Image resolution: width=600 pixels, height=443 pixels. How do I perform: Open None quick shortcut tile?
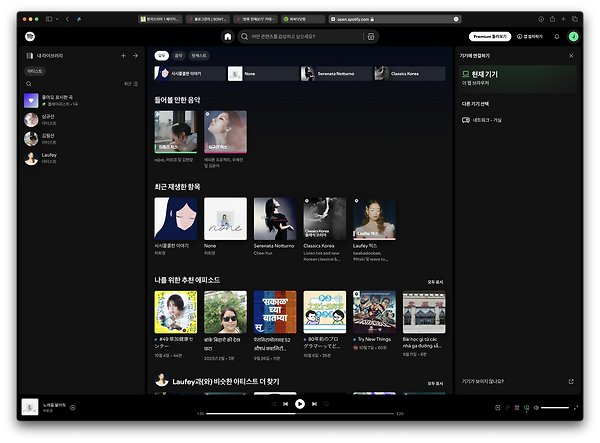click(263, 73)
